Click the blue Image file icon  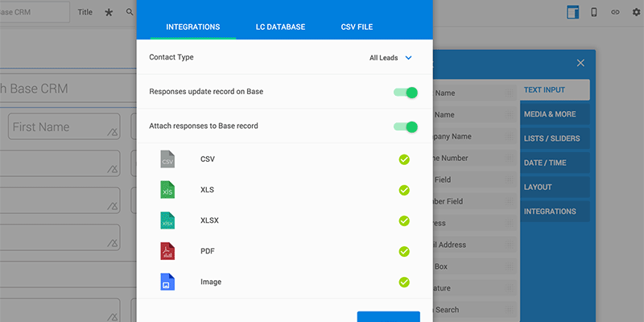pos(167,283)
